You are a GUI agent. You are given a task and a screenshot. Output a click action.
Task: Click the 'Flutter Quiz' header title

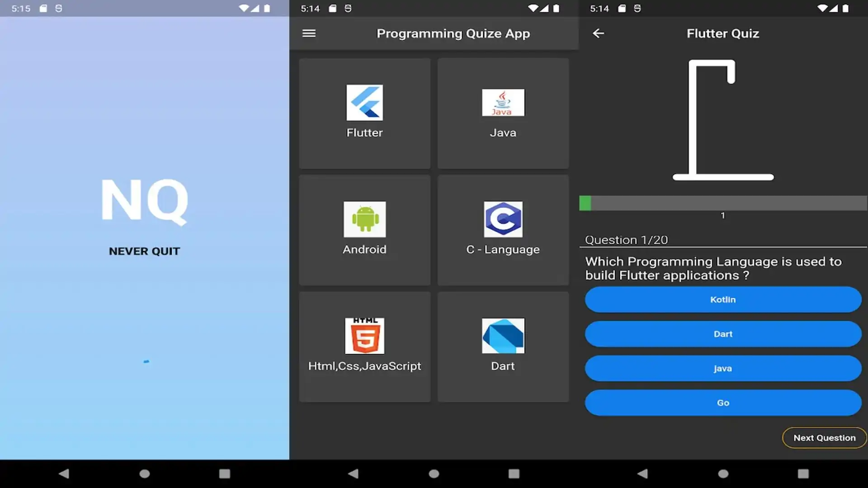pyautogui.click(x=723, y=33)
